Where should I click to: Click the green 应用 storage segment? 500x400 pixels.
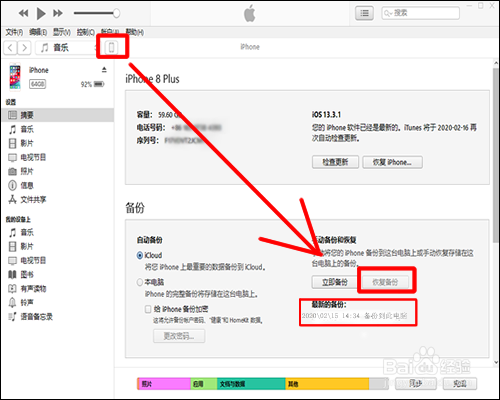(204, 384)
